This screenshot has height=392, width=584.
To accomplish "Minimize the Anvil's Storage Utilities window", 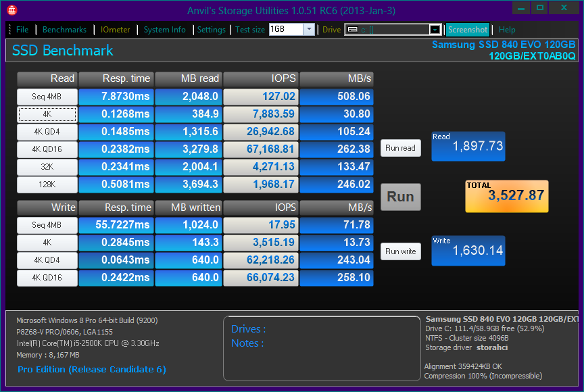I will click(521, 8).
